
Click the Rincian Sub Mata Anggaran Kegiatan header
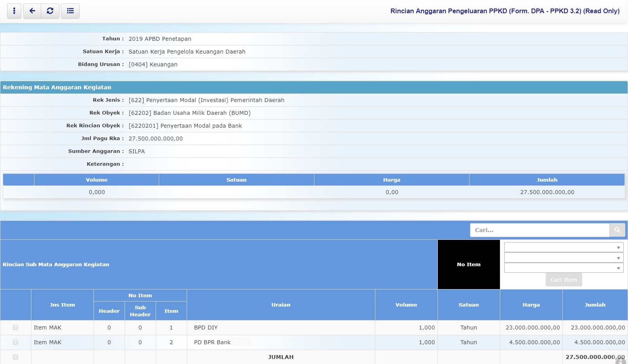tap(56, 265)
